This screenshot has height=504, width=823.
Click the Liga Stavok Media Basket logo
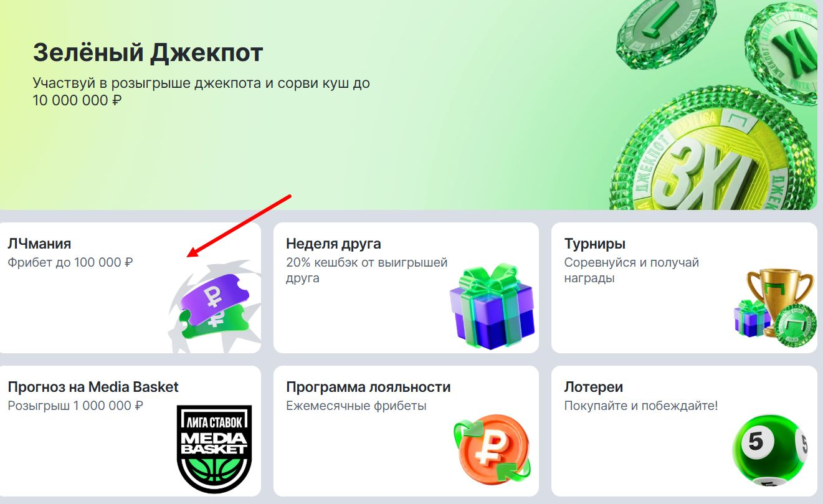[214, 449]
